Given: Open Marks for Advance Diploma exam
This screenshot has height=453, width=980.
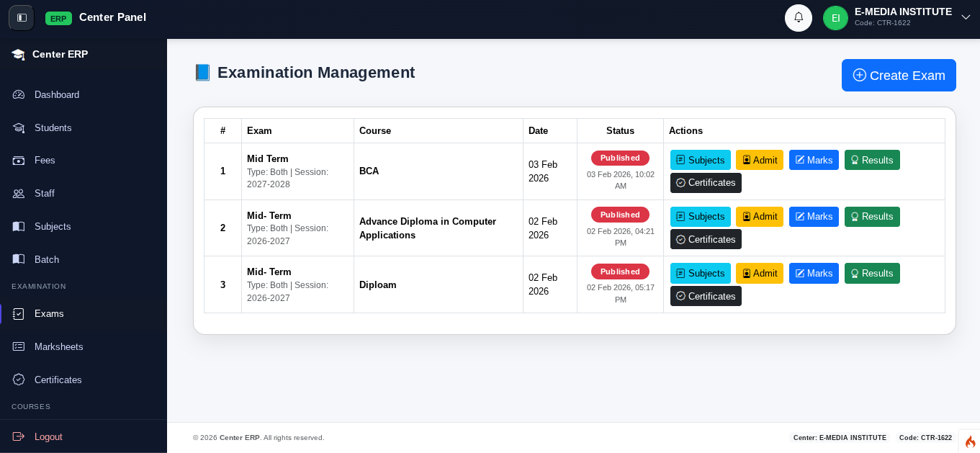Looking at the screenshot, I should (x=814, y=217).
